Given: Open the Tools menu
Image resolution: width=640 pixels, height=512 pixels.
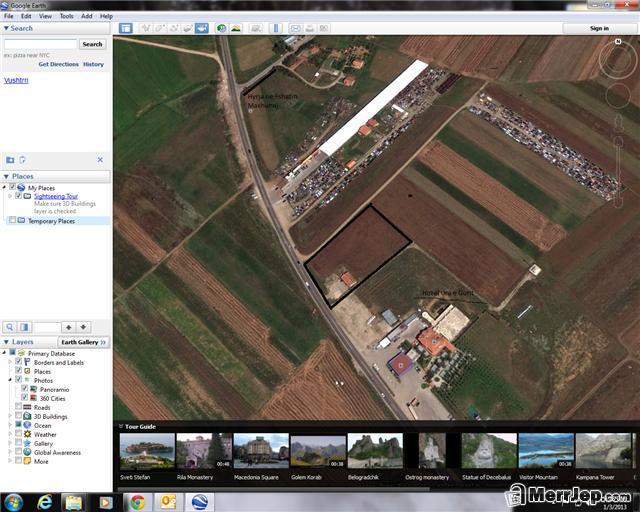Looking at the screenshot, I should click(67, 16).
